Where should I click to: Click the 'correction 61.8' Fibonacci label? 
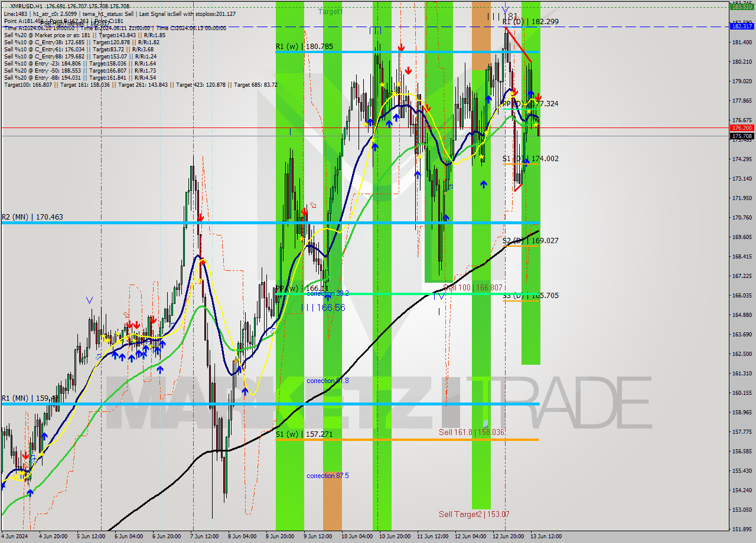point(328,381)
